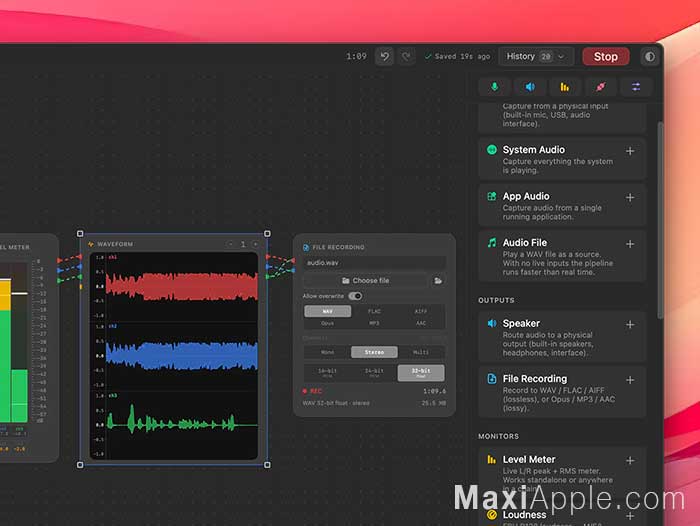Click the blue ch2 waveform display

point(181,355)
